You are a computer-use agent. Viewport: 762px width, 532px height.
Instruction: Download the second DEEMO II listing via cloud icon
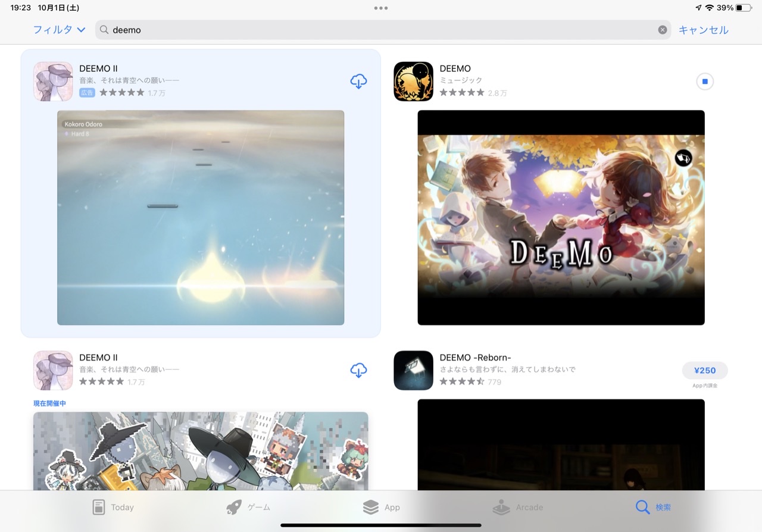pos(358,370)
